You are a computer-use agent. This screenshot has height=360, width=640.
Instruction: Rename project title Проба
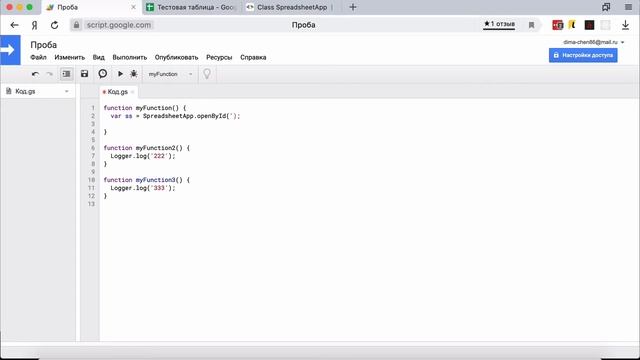(43, 45)
